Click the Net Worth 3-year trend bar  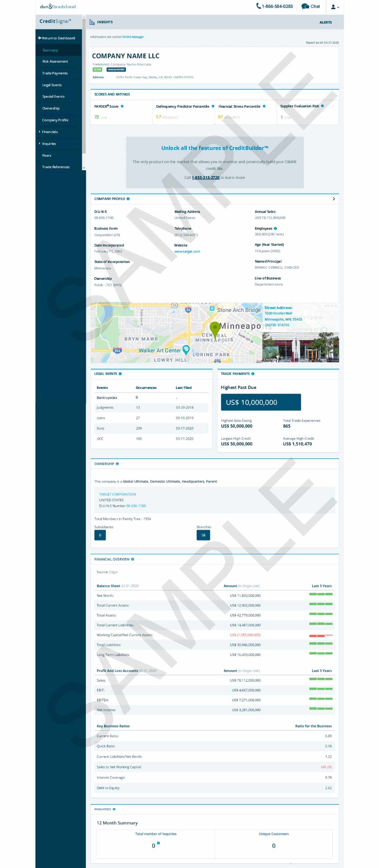(321, 594)
